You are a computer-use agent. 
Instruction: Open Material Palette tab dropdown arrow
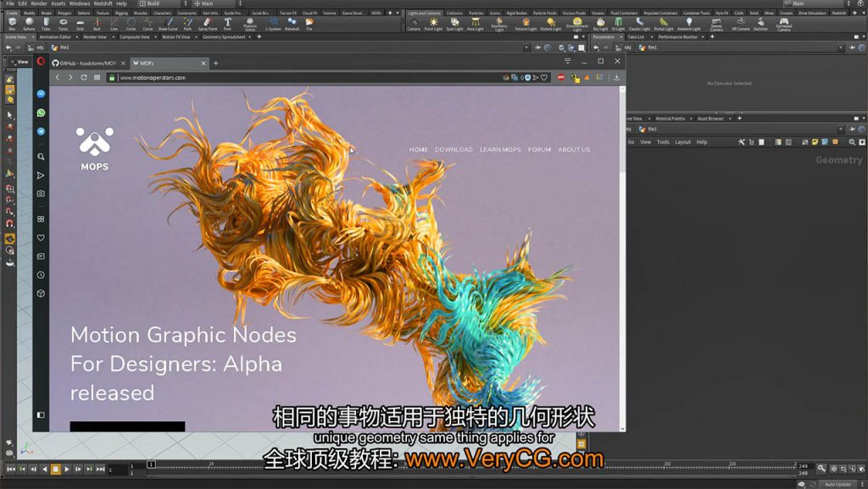pyautogui.click(x=691, y=119)
